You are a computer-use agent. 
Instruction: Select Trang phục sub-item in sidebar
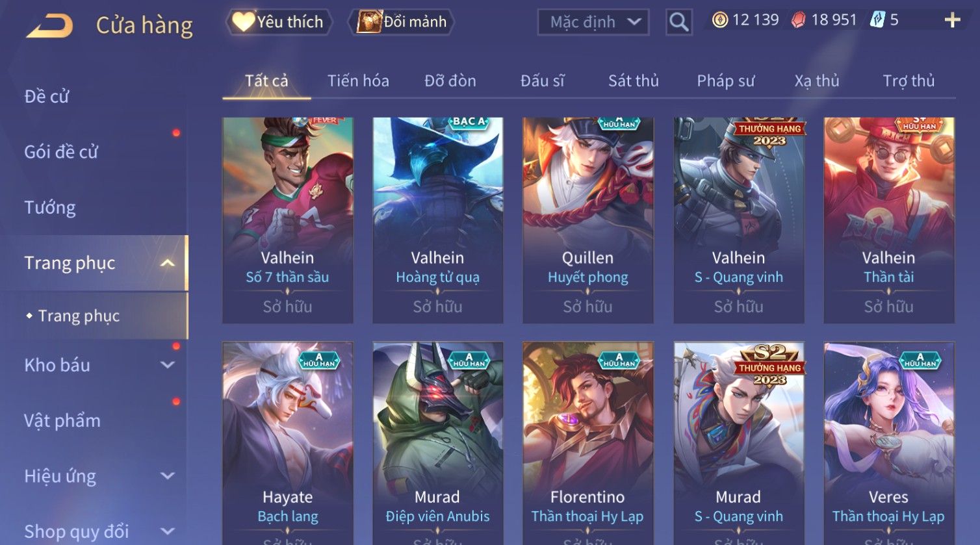coord(79,316)
